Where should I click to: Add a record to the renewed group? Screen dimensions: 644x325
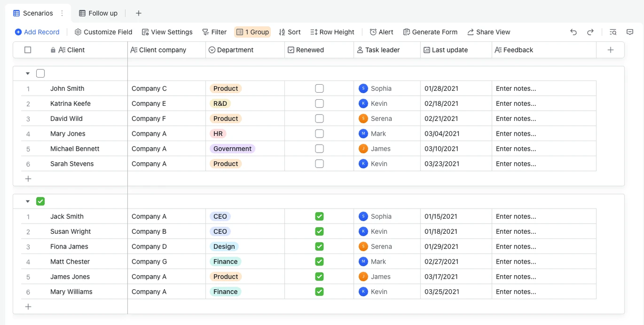[x=28, y=307]
